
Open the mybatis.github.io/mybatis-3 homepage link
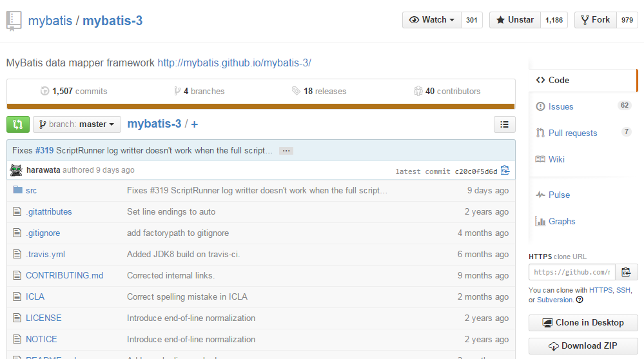[x=234, y=63]
